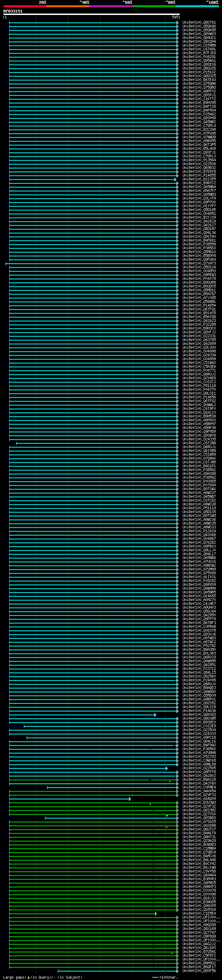Open the UniRef100_C6TCD2 entry

pos(199,501)
